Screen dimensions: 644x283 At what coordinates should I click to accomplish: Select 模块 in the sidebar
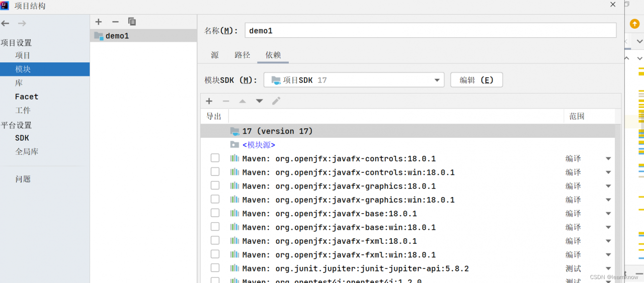point(45,69)
